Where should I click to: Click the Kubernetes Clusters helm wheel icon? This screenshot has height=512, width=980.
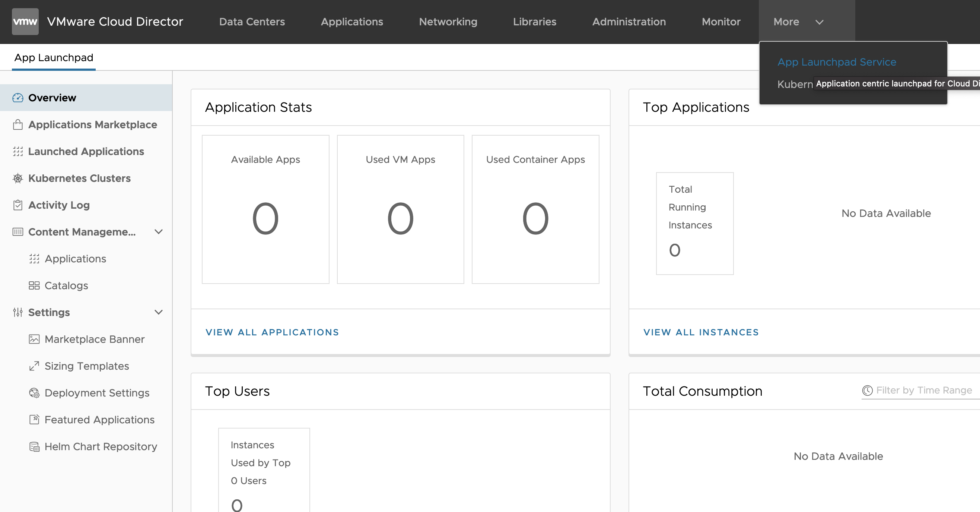click(x=17, y=178)
